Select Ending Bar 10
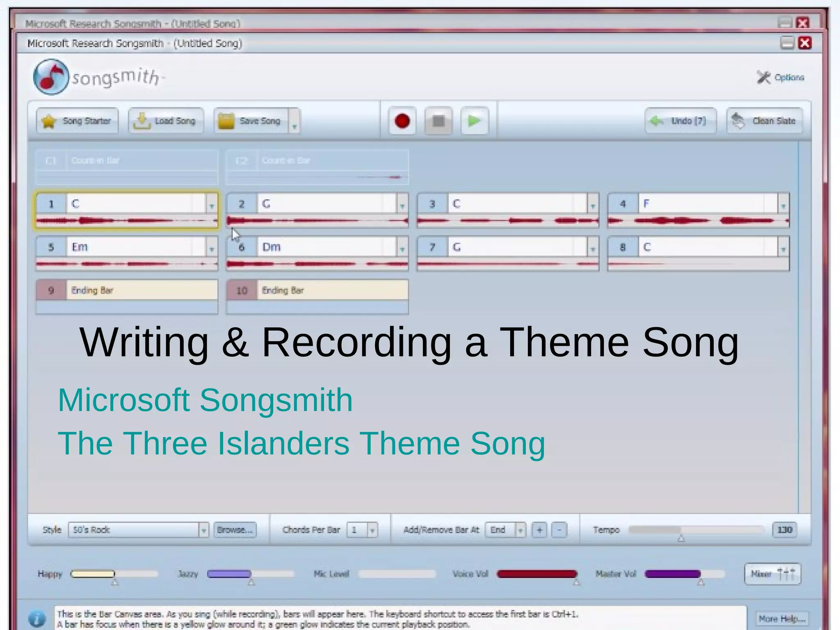This screenshot has width=840, height=630. 317,297
